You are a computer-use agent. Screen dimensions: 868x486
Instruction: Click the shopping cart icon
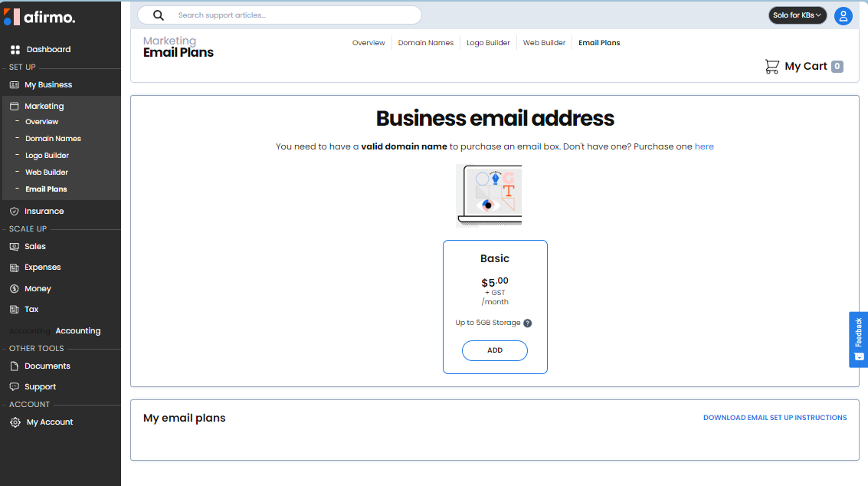click(771, 67)
